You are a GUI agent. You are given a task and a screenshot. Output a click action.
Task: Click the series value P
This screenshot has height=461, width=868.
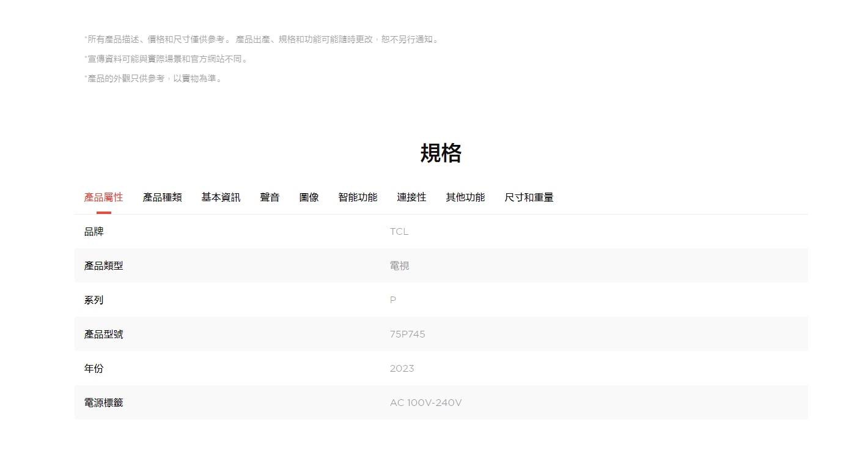(x=393, y=300)
